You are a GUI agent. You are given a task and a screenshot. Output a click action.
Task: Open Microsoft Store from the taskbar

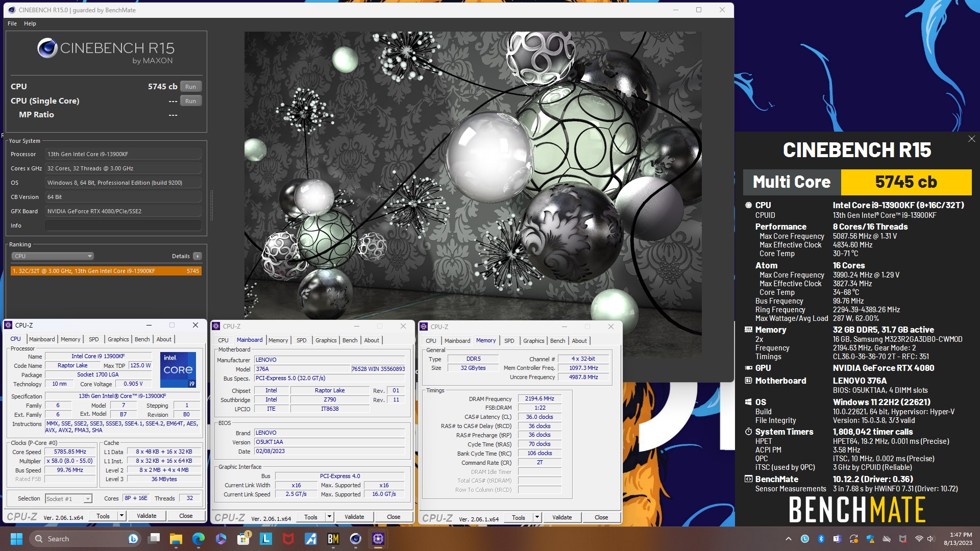point(243,539)
